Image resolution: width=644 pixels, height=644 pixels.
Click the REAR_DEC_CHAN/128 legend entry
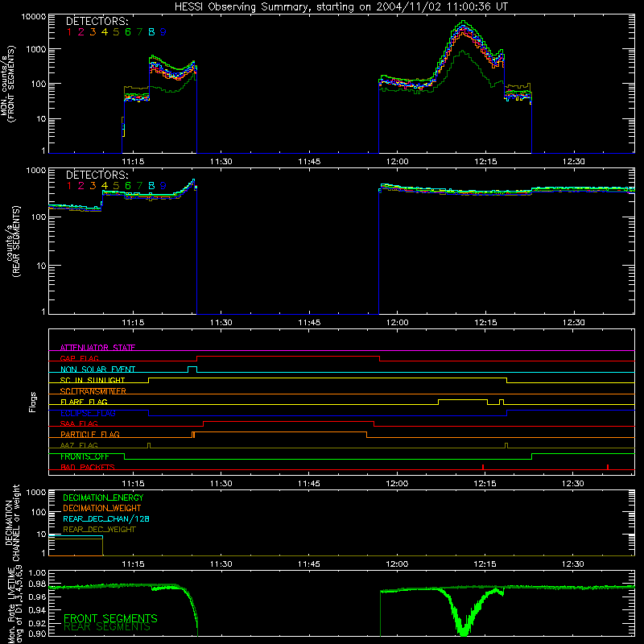106,519
